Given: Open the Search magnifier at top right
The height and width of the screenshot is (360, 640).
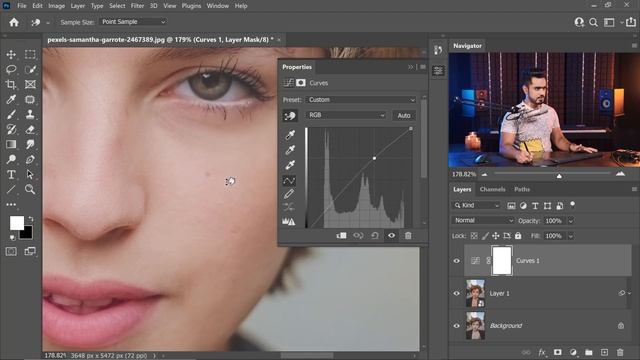Looking at the screenshot, I should (x=593, y=22).
